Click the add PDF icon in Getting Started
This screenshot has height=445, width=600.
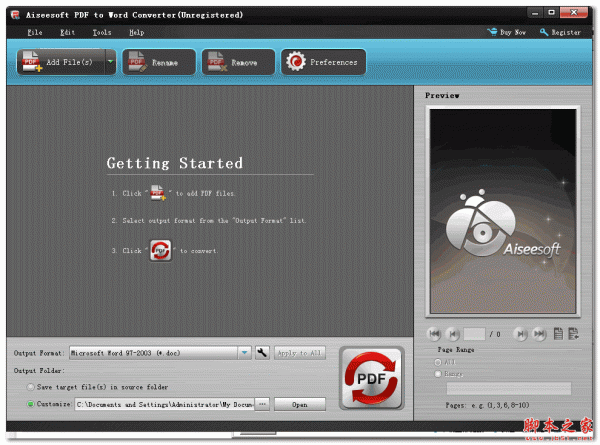(x=158, y=193)
